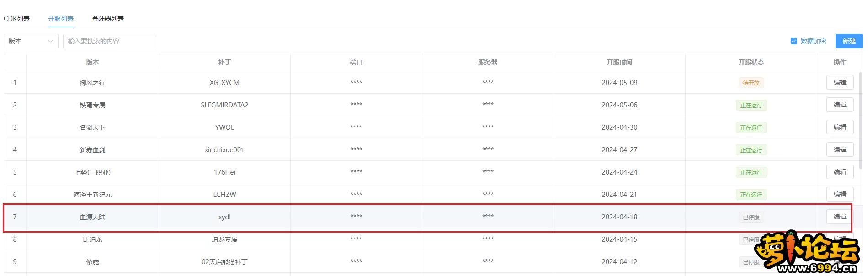Select the 开服列表 tab
Image resolution: width=868 pixels, height=276 pixels.
[x=61, y=19]
